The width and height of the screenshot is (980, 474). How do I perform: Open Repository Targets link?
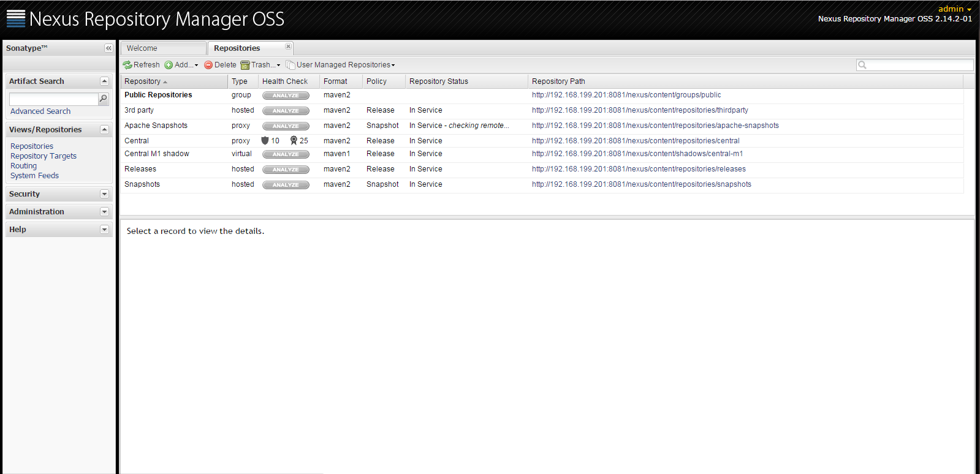[x=44, y=156]
